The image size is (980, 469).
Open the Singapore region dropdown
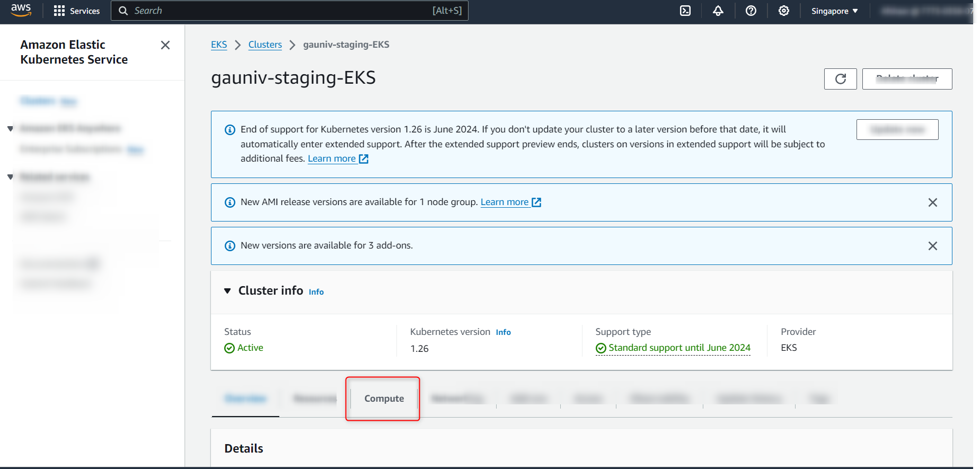(834, 11)
